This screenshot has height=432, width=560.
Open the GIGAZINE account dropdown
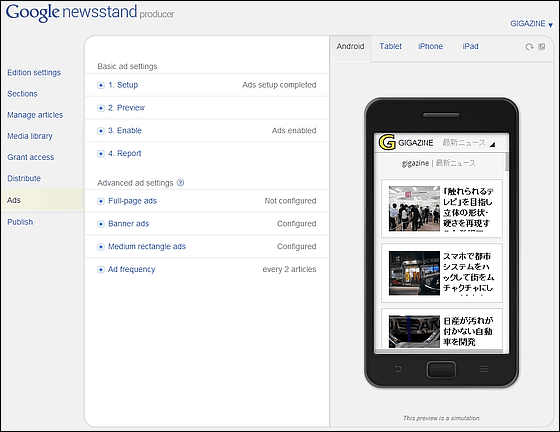531,24
